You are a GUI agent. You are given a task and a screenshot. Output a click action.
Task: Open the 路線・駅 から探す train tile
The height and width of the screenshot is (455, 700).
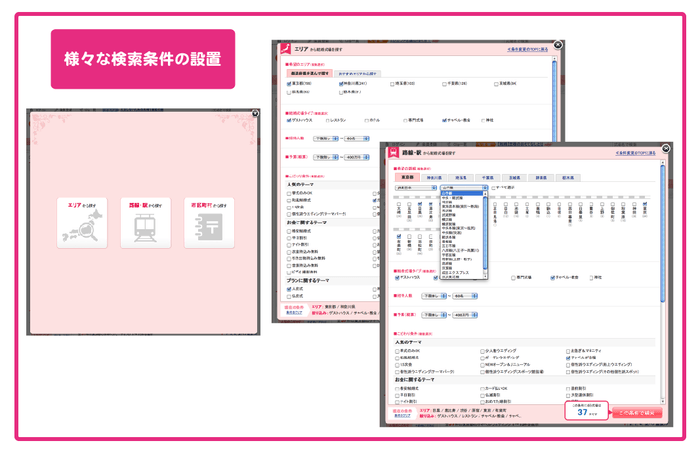(146, 222)
